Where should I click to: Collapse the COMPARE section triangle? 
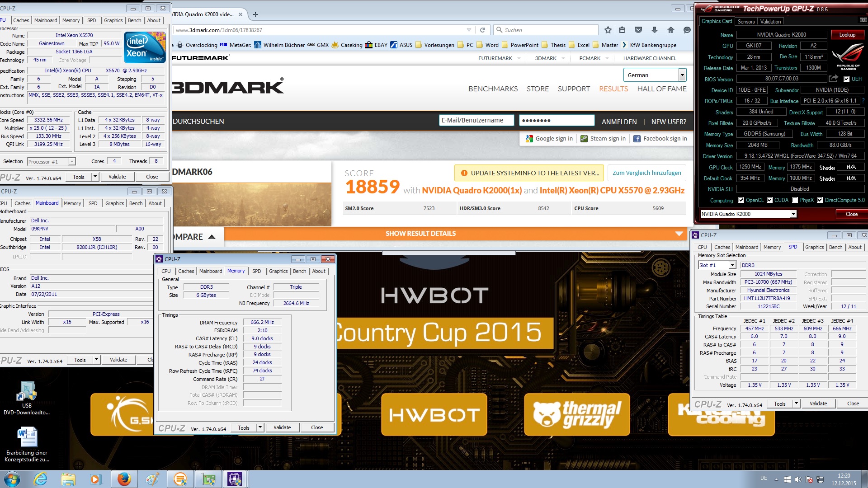pyautogui.click(x=212, y=237)
